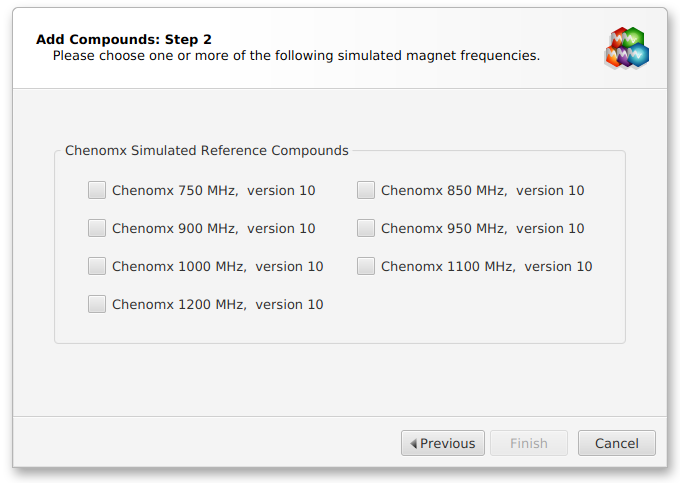
Task: Tick the Chenomx 850 MHz checkbox
Action: coord(366,190)
